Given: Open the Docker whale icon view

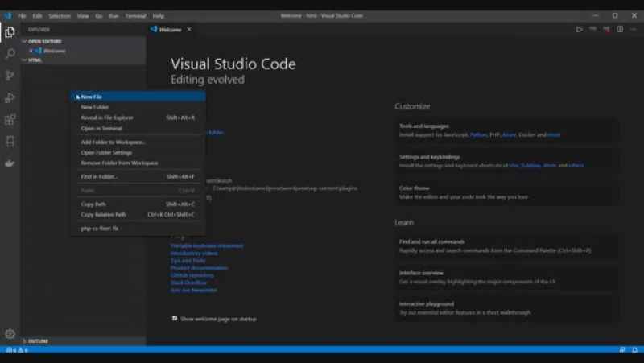Looking at the screenshot, I should click(x=10, y=163).
